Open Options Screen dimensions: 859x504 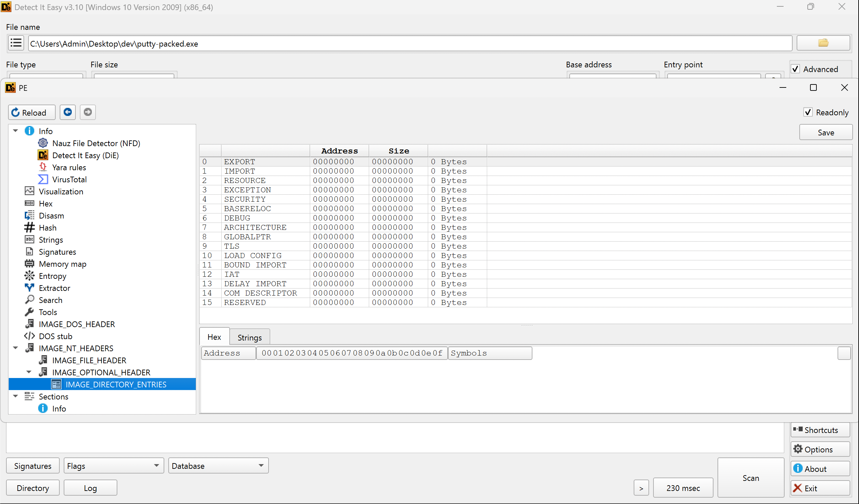[820, 449]
